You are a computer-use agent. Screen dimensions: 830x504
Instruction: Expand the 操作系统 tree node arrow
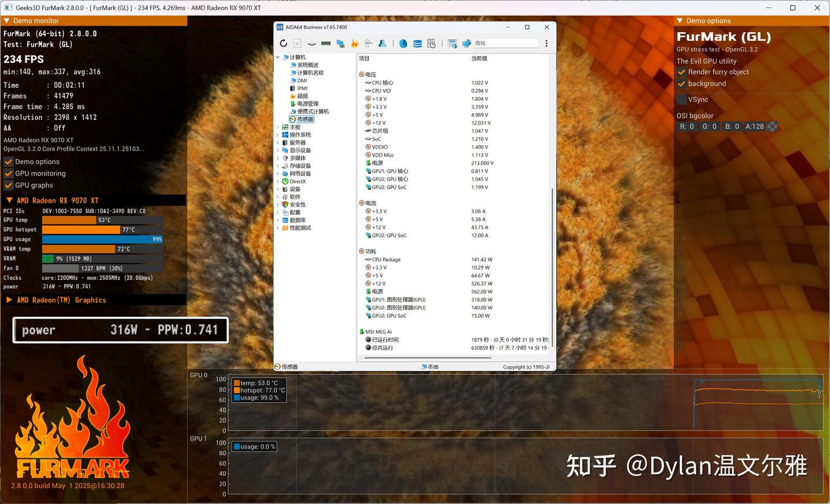pyautogui.click(x=278, y=135)
